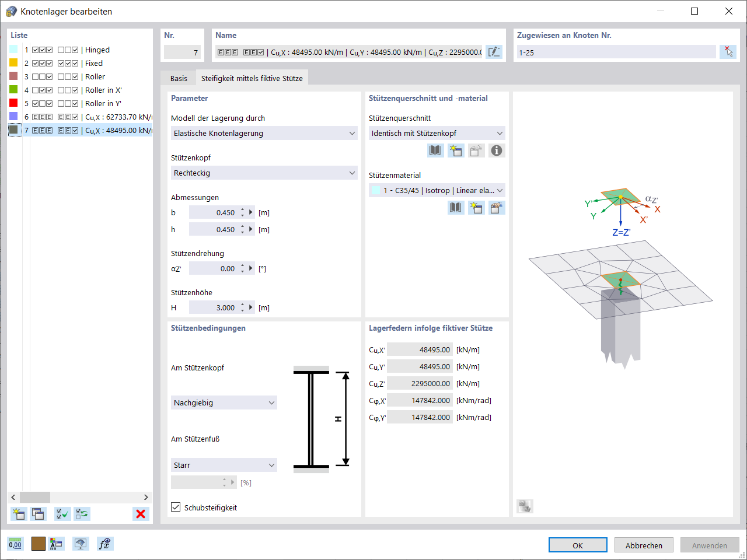Increase the h dimension with the stepper

tap(242, 227)
